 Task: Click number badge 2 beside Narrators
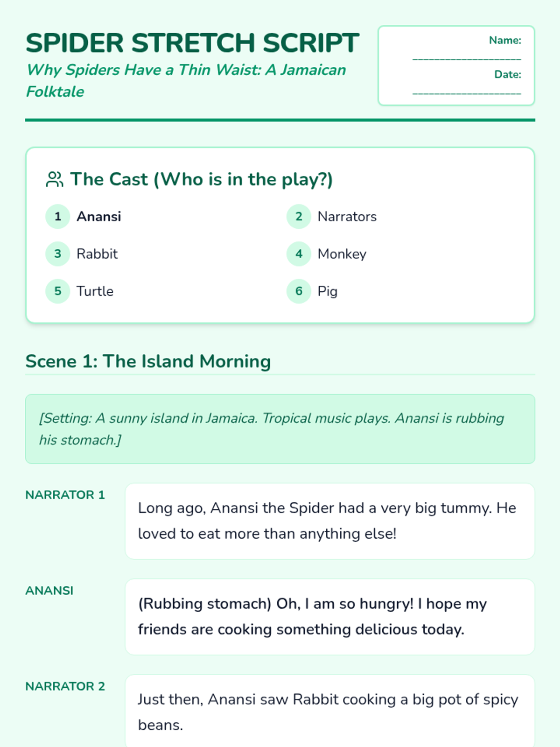pos(299,217)
